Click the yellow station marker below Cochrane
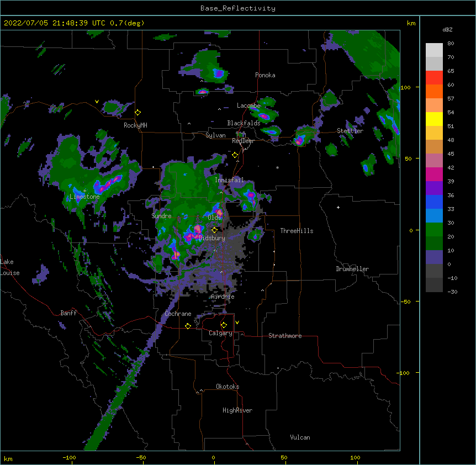Screen dimensions: 476x465 pos(188,326)
